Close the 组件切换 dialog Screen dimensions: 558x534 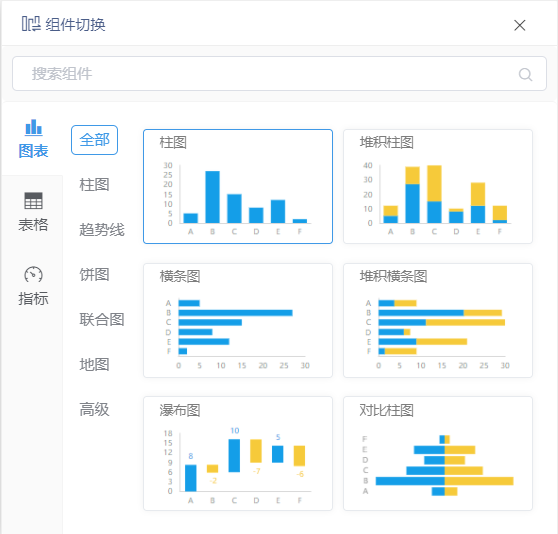coord(520,25)
